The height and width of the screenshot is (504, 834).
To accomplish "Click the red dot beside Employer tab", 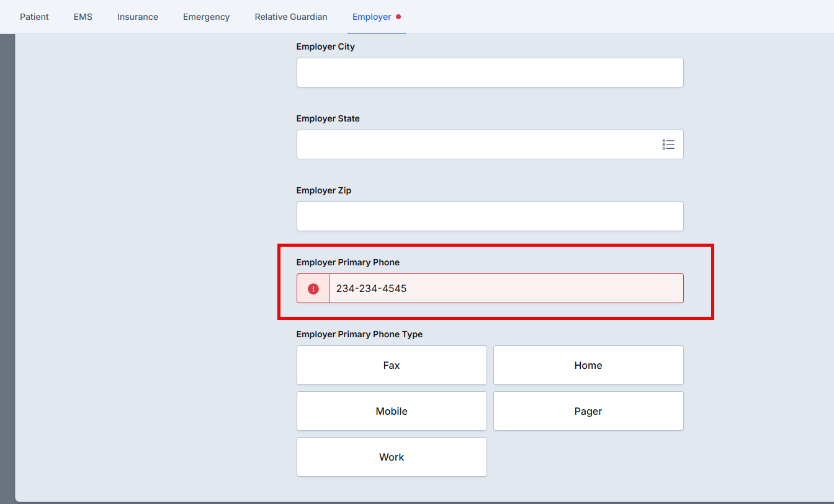I will (x=398, y=17).
